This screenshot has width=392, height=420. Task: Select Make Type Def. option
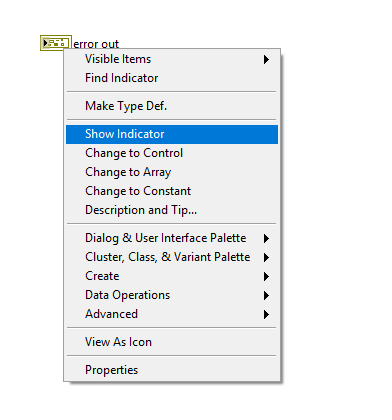[x=172, y=106]
